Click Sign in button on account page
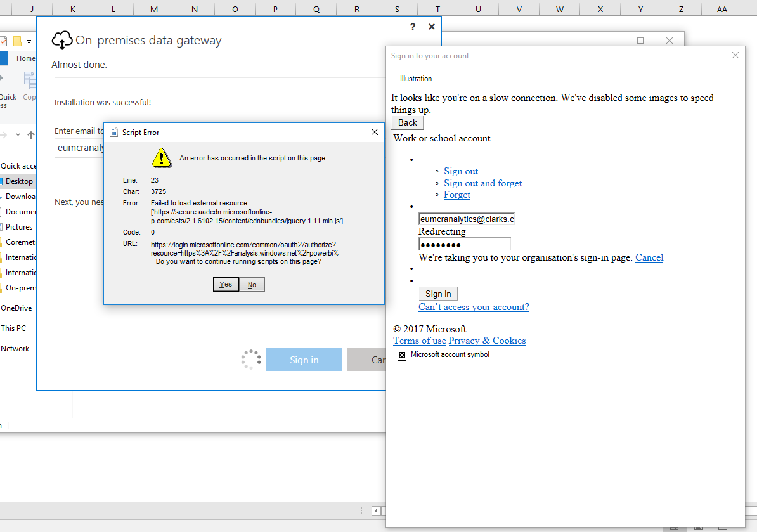757x532 pixels. pos(438,294)
